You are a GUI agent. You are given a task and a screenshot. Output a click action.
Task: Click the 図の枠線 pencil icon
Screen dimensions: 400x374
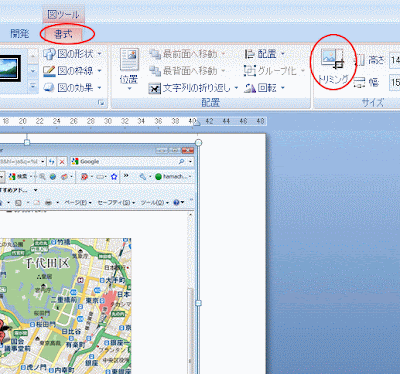click(49, 71)
